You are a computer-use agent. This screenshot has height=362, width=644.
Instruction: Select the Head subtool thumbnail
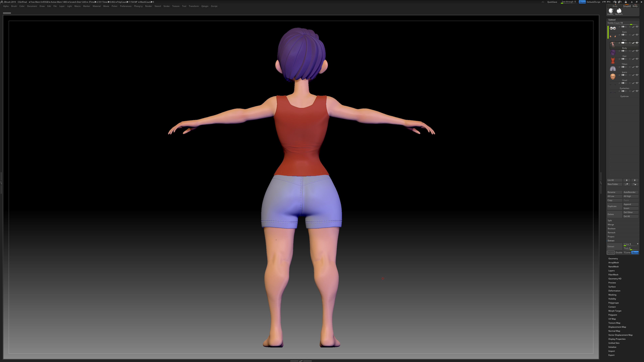click(613, 76)
